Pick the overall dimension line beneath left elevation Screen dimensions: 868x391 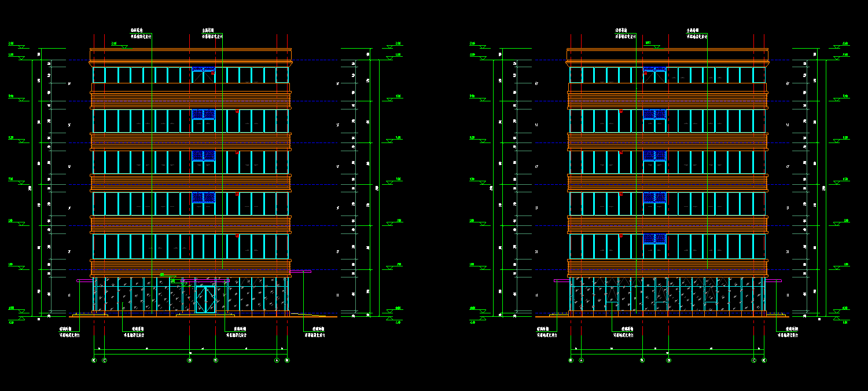pos(190,352)
